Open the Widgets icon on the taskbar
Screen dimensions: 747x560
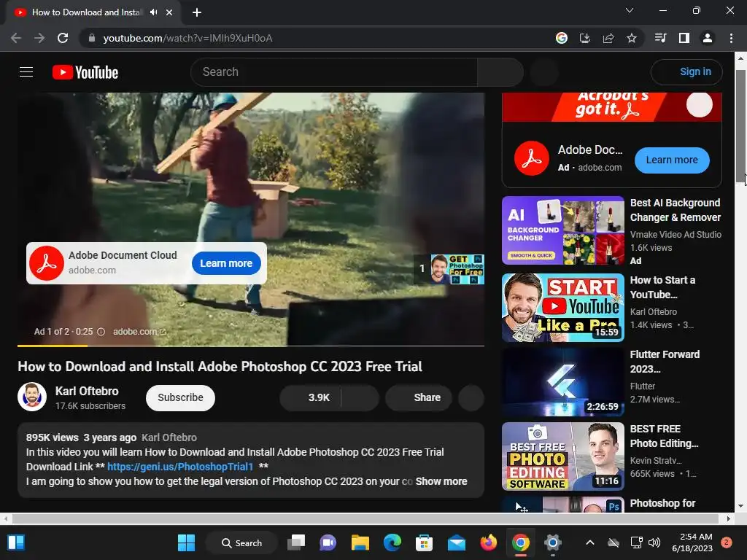tap(16, 542)
